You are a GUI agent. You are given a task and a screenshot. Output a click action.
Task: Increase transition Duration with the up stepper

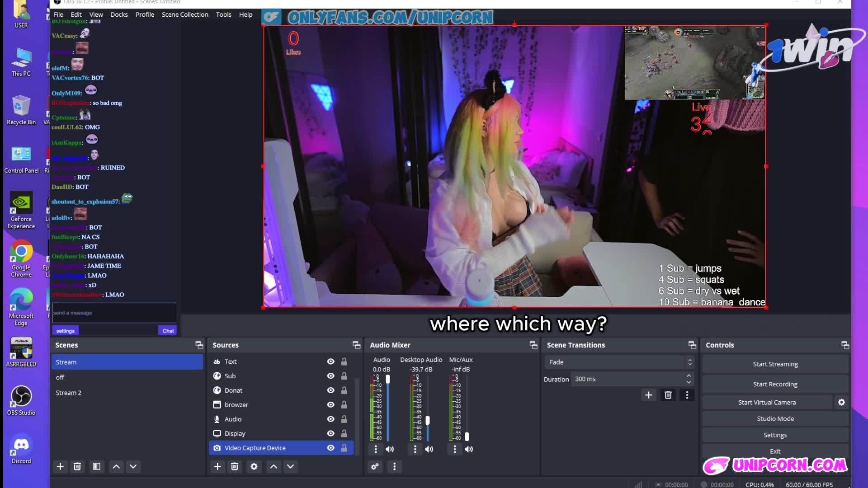pos(688,376)
